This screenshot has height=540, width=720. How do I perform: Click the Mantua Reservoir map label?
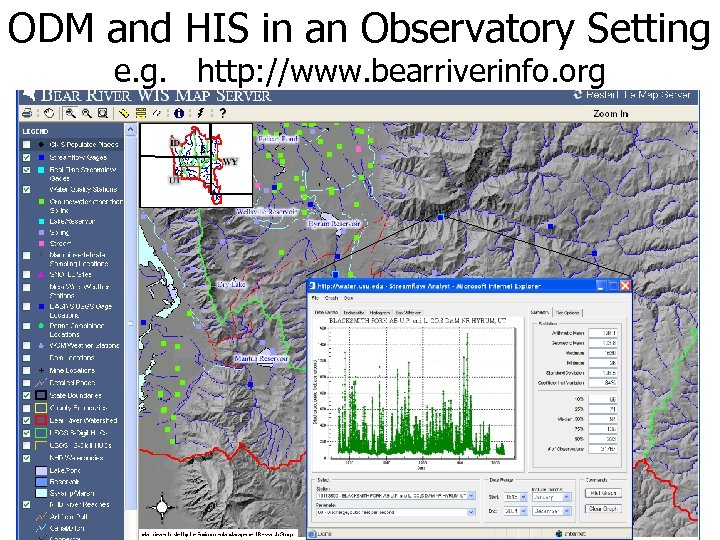[261, 359]
